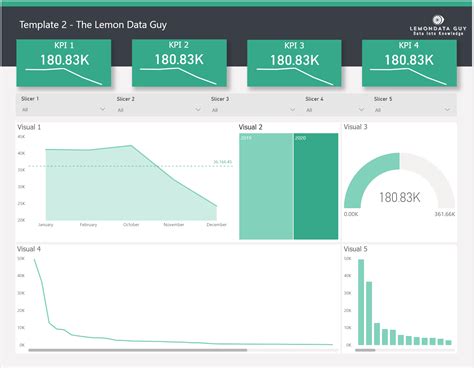Screen dimensions: 474x368
Task: Select the KPI 2 card
Action: (179, 63)
